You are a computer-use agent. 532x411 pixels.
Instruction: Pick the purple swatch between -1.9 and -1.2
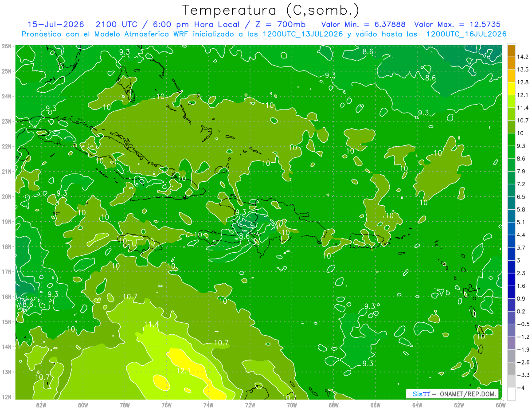[x=511, y=343]
